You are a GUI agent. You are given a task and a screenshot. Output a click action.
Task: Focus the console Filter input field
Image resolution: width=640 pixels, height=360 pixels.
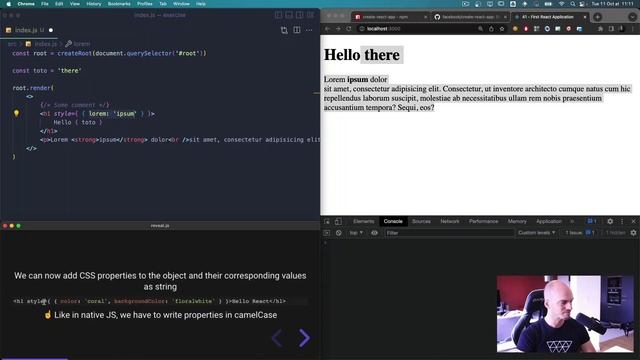[449, 233]
